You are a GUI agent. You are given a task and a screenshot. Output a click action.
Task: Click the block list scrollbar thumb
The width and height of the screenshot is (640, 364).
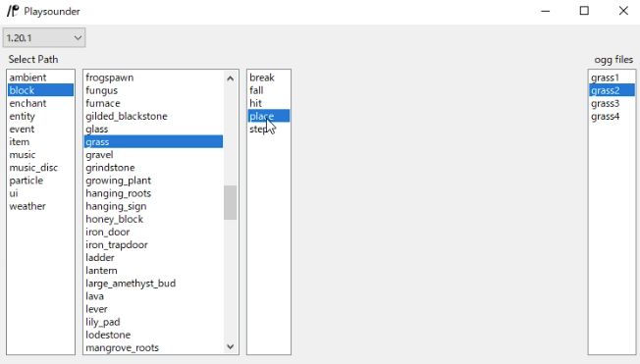click(231, 203)
